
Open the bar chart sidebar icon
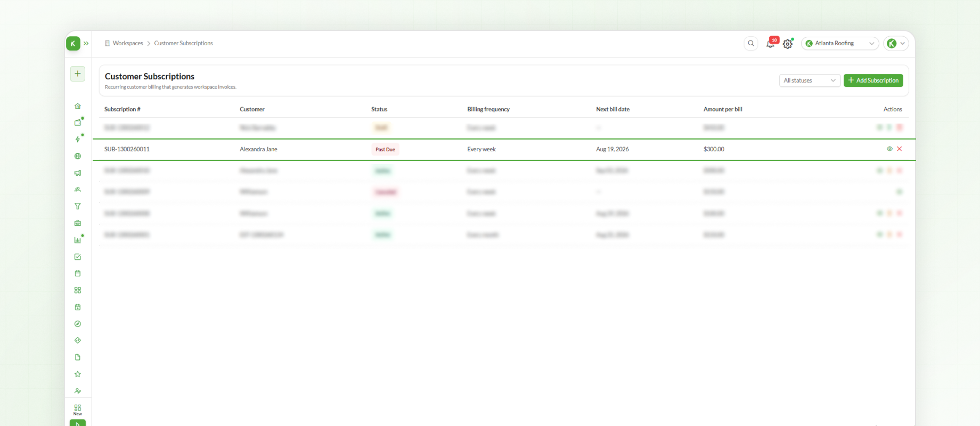[x=78, y=240]
